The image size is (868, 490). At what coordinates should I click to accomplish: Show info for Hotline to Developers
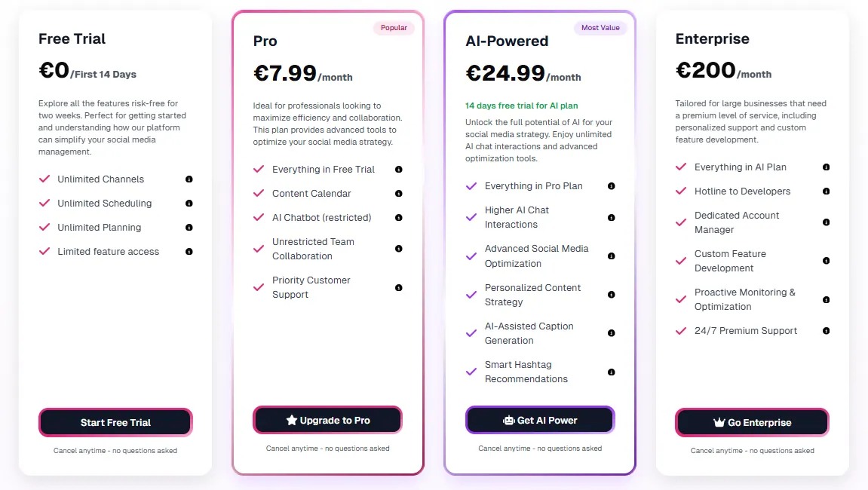826,191
